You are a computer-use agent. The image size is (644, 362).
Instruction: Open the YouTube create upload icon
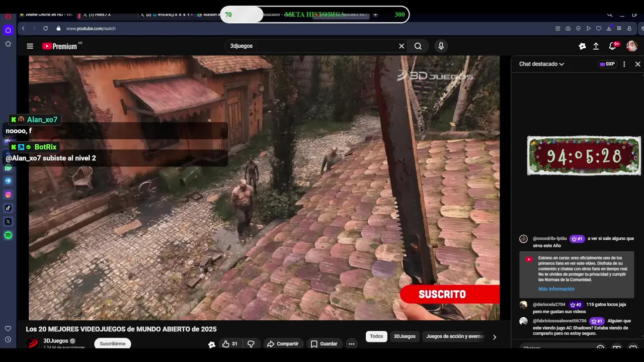point(596,46)
